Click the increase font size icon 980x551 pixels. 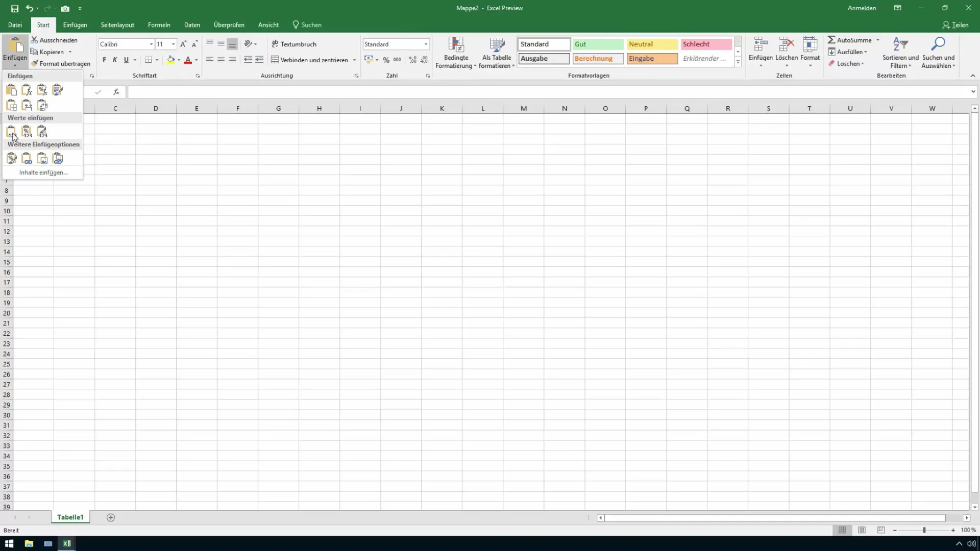point(183,44)
